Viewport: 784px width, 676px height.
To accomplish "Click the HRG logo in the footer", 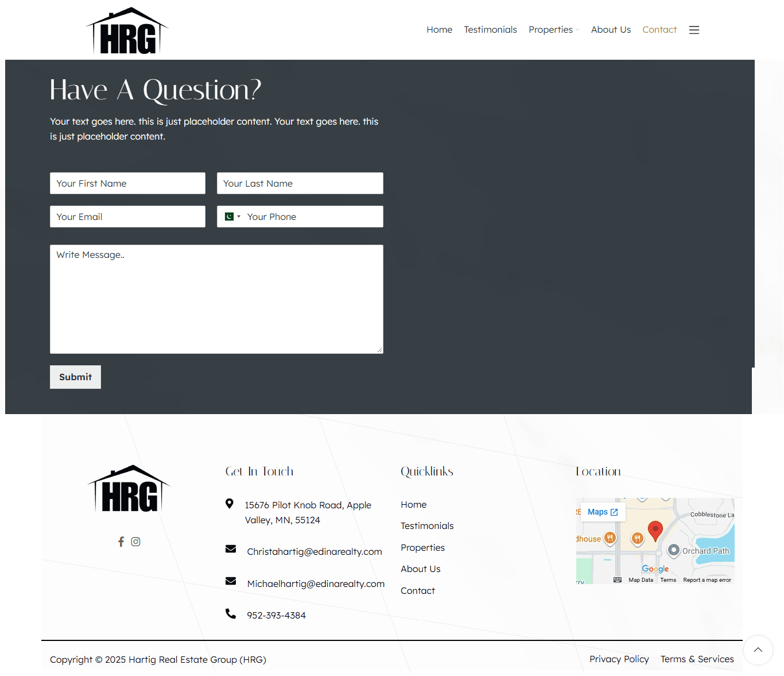I will pyautogui.click(x=129, y=488).
